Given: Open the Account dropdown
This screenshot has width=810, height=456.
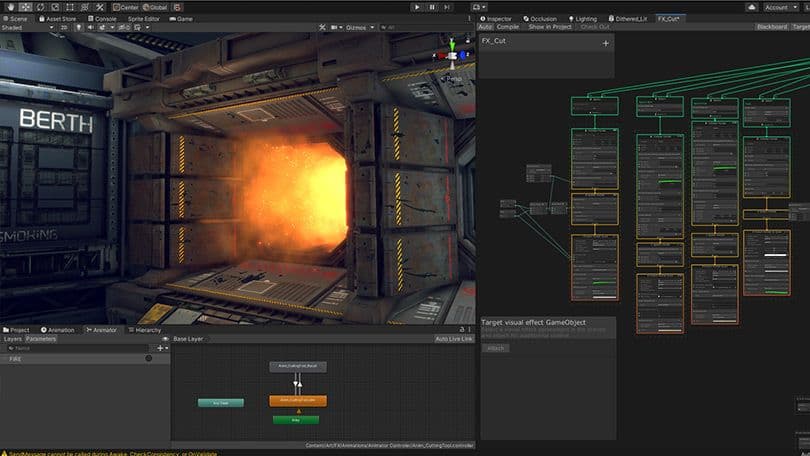Looking at the screenshot, I should pyautogui.click(x=780, y=7).
